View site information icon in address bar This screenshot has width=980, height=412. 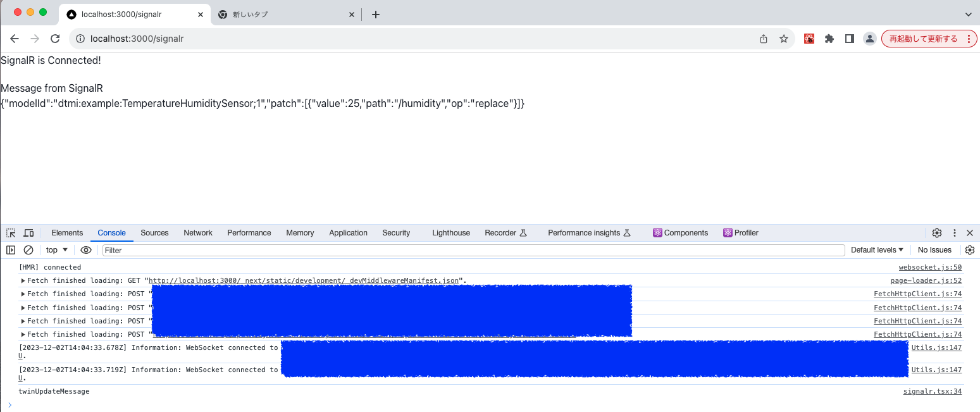[80, 39]
